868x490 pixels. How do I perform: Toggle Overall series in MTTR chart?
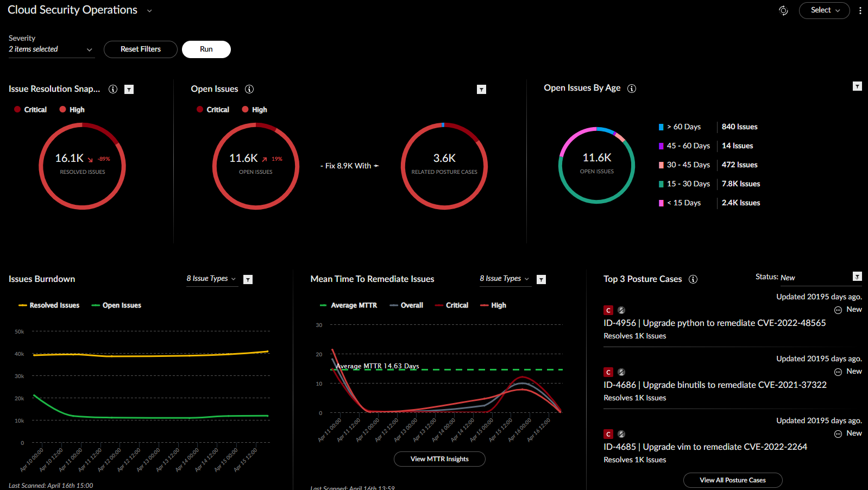tap(406, 305)
